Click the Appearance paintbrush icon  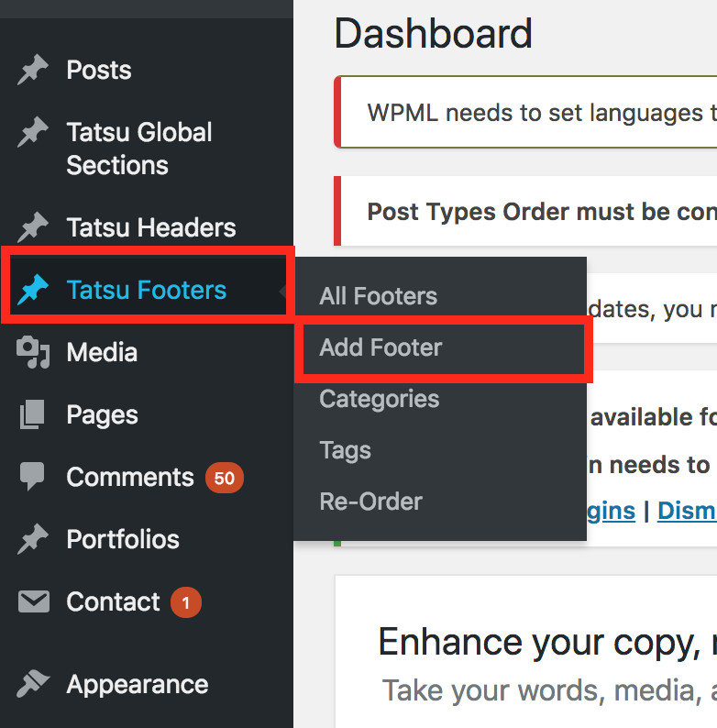pyautogui.click(x=33, y=684)
